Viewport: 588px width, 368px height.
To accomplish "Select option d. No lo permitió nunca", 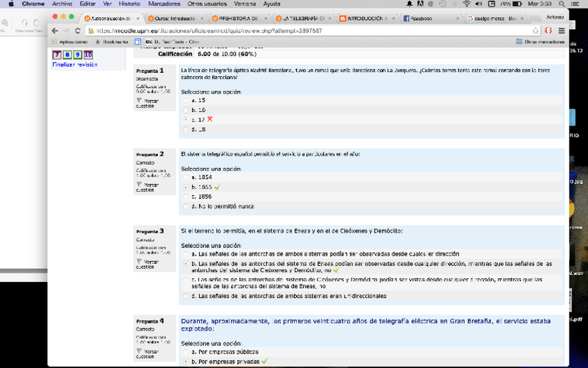I will pyautogui.click(x=185, y=207).
